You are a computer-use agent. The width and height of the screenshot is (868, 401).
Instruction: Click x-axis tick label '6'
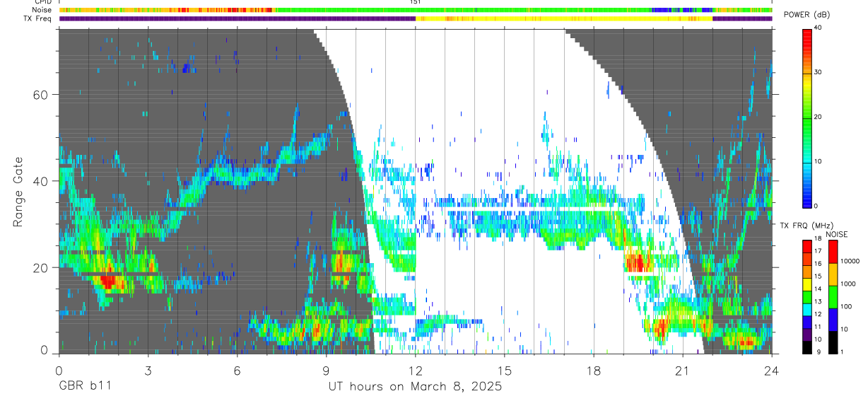point(237,370)
